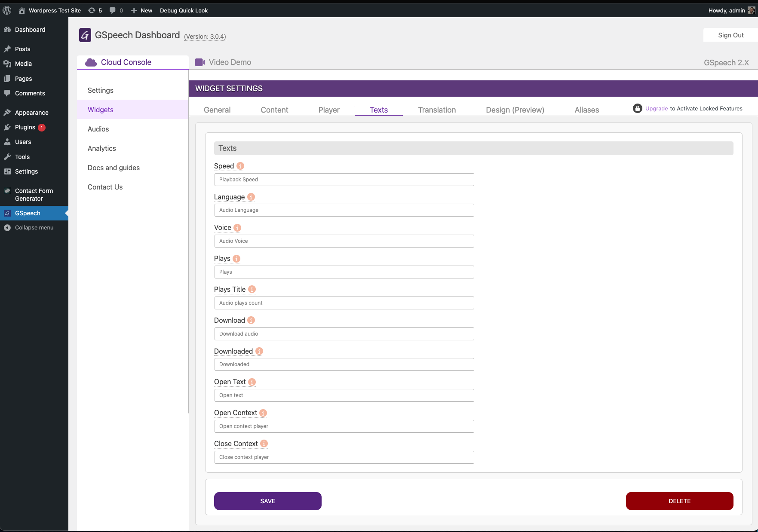The image size is (758, 532).
Task: Open the Translation tab
Action: [x=437, y=110]
